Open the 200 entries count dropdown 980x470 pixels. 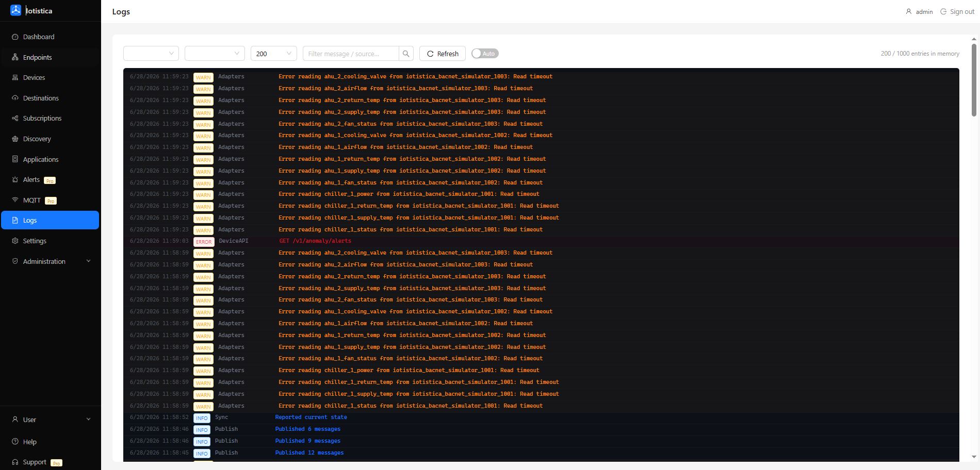coord(274,54)
